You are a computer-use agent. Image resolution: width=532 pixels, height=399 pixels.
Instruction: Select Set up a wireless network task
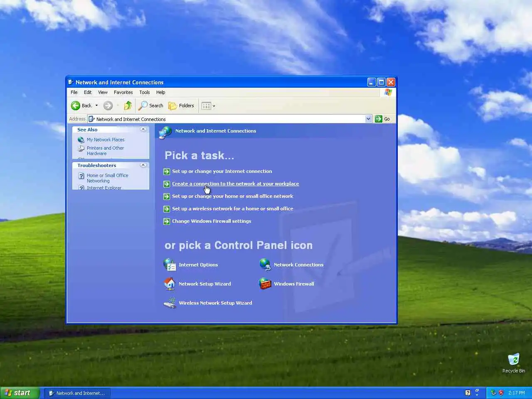(233, 209)
